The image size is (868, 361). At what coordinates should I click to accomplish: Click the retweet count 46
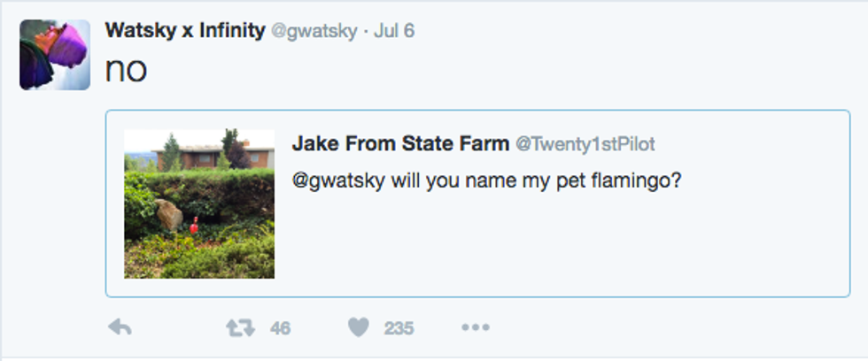280,329
